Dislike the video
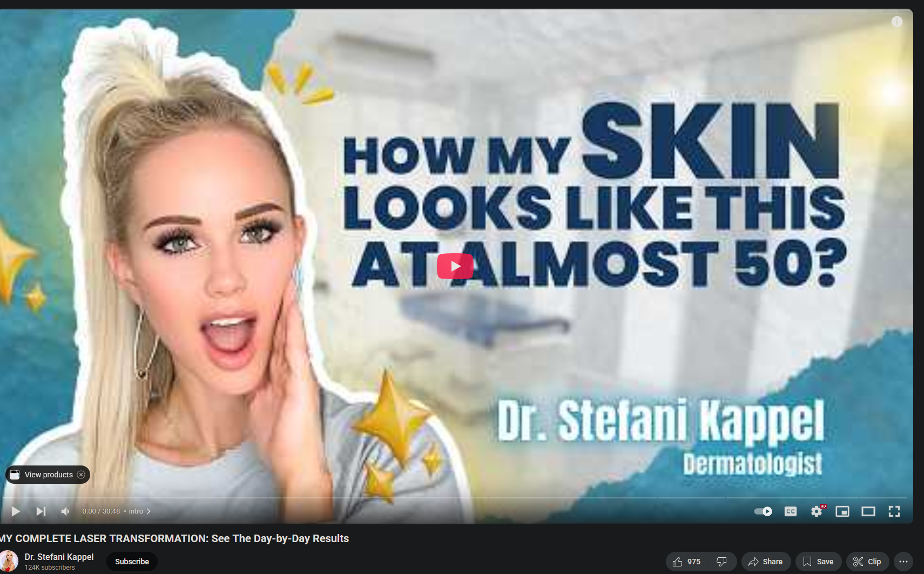The width and height of the screenshot is (924, 574). pos(721,562)
